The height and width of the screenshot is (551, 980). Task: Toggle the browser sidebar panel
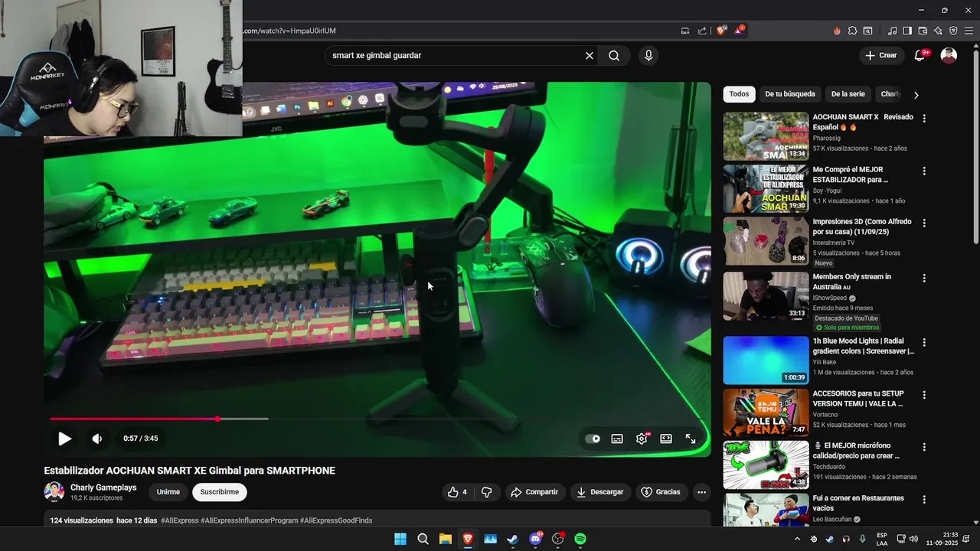[x=907, y=31]
